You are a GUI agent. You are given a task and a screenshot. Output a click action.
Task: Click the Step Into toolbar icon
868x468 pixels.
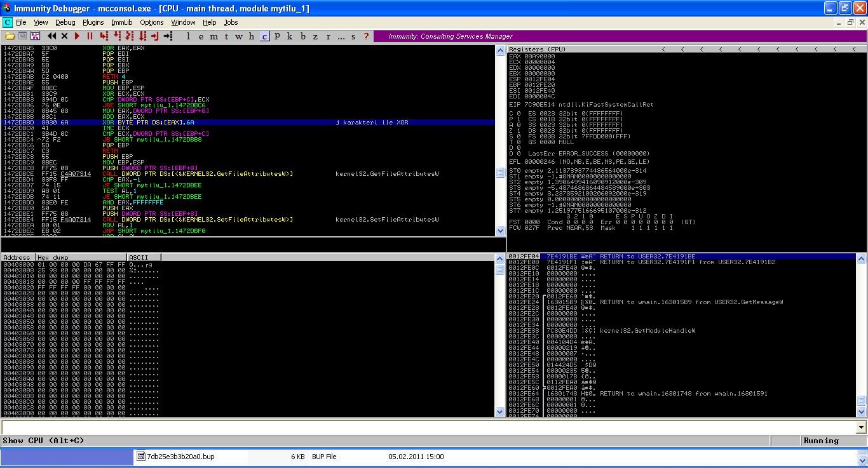click(104, 36)
